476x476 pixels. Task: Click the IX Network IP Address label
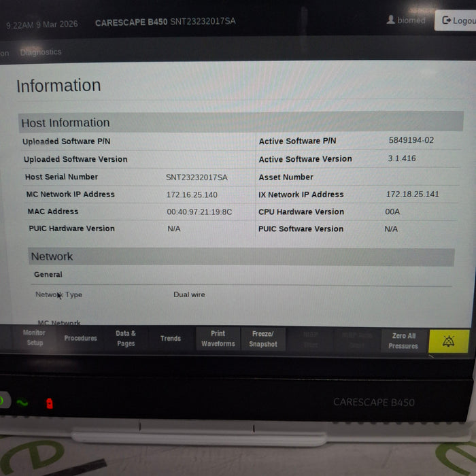pos(301,194)
